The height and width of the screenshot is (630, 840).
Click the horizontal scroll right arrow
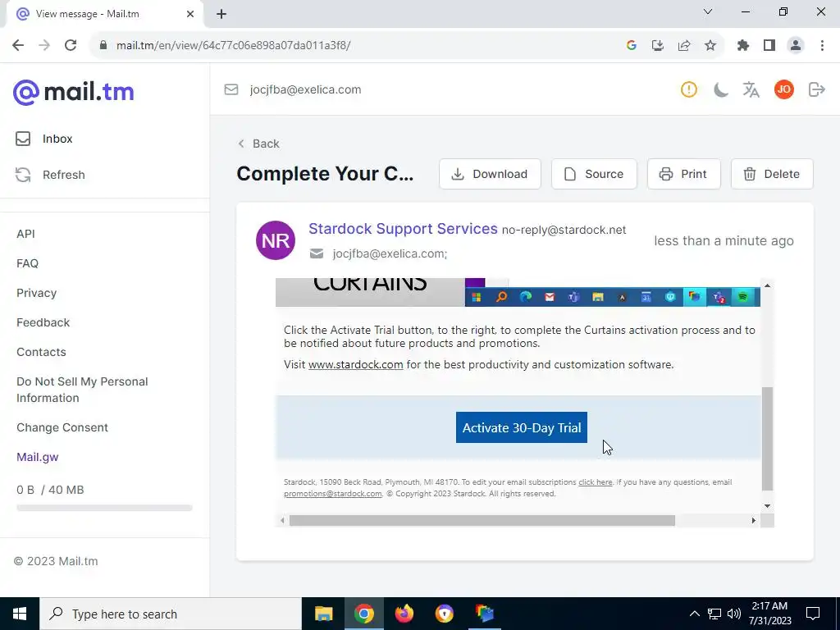[x=754, y=521]
